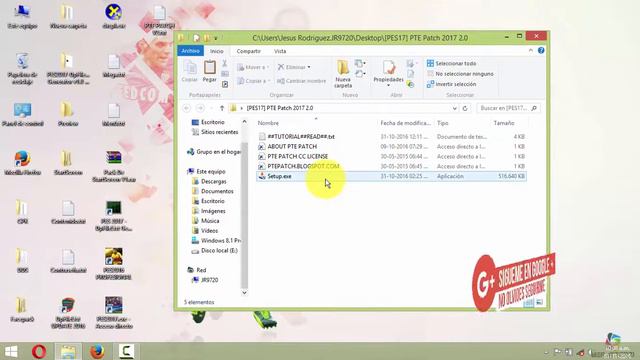
Task: Click Invertir selección
Action: [x=451, y=84]
